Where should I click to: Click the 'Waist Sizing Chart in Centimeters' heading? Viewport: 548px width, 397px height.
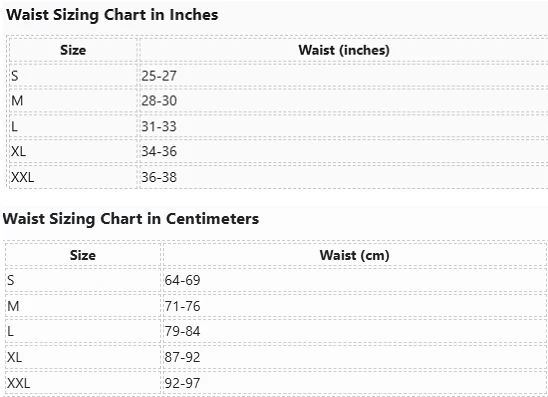(131, 219)
